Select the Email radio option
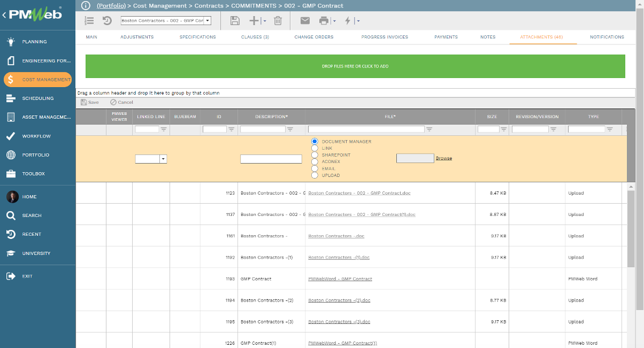 point(315,168)
